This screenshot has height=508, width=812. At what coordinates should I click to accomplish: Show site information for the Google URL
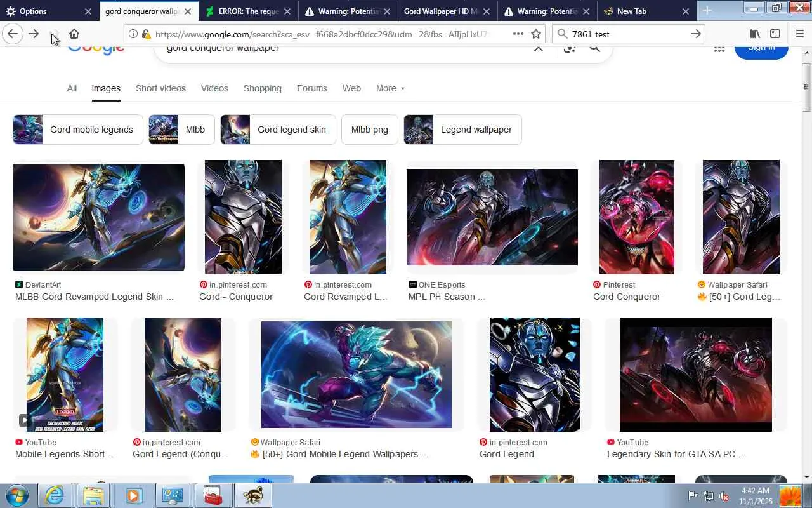coord(133,34)
